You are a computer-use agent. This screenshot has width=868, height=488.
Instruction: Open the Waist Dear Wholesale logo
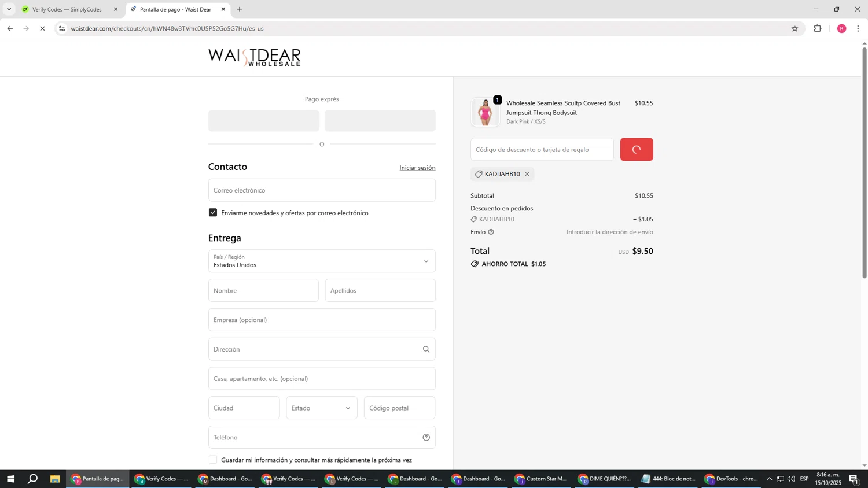[x=254, y=57]
